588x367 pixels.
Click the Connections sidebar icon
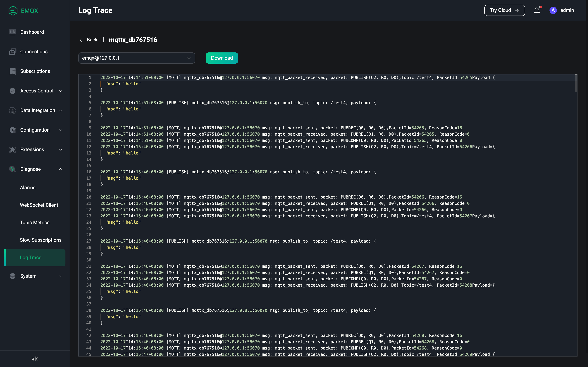click(x=12, y=52)
